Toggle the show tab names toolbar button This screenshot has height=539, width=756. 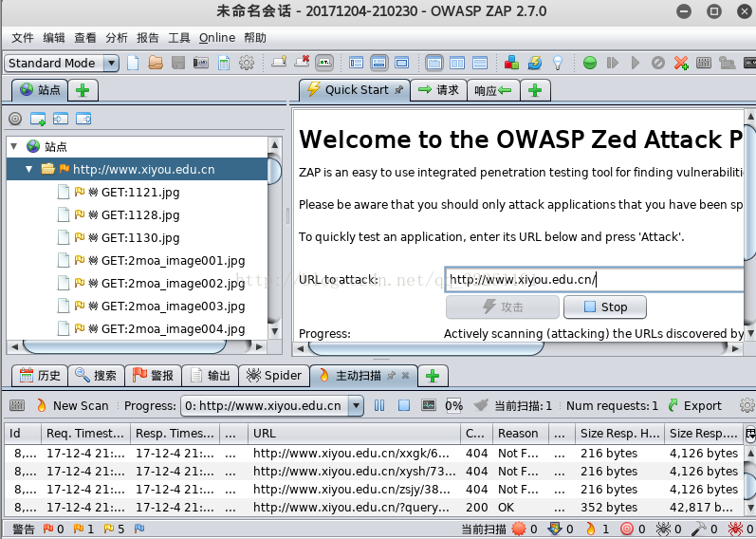point(324,63)
